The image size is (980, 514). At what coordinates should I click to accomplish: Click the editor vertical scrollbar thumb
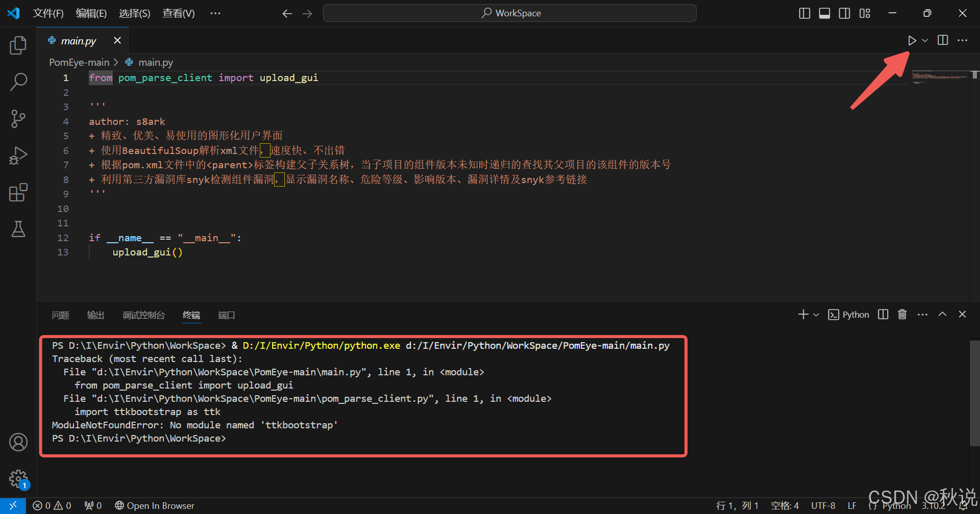coord(975,74)
